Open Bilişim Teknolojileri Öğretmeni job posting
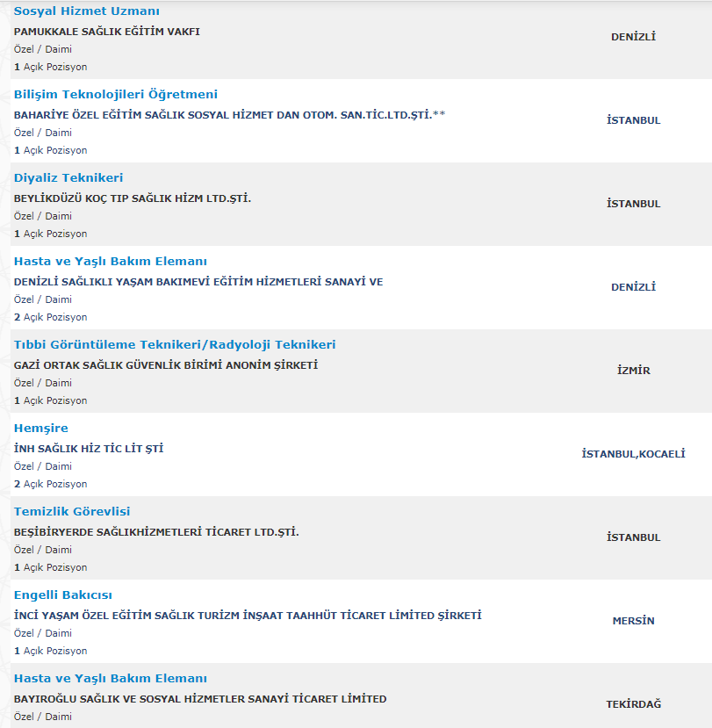The image size is (712, 728). 116,94
